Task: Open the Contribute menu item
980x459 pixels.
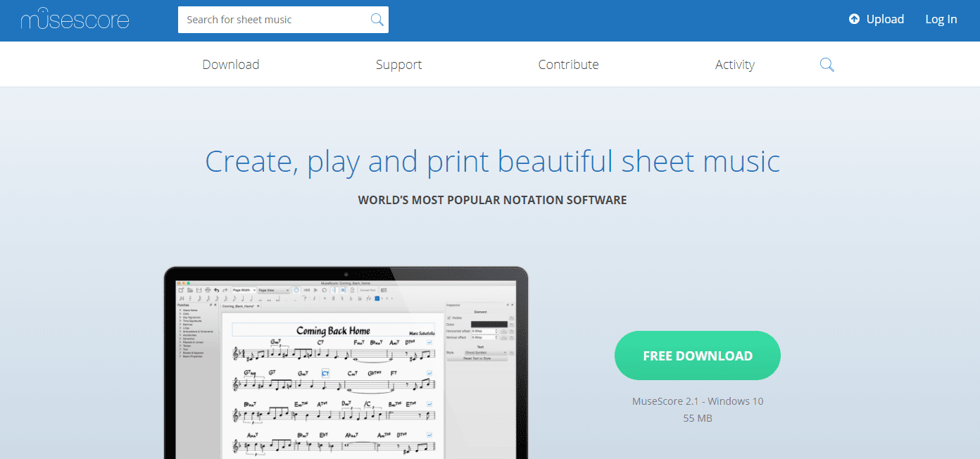Action: (568, 65)
